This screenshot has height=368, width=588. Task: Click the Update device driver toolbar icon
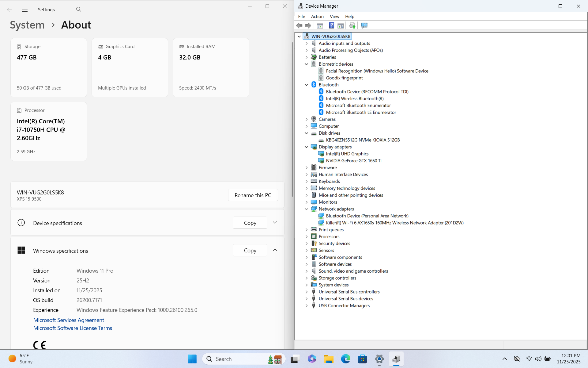click(x=352, y=26)
